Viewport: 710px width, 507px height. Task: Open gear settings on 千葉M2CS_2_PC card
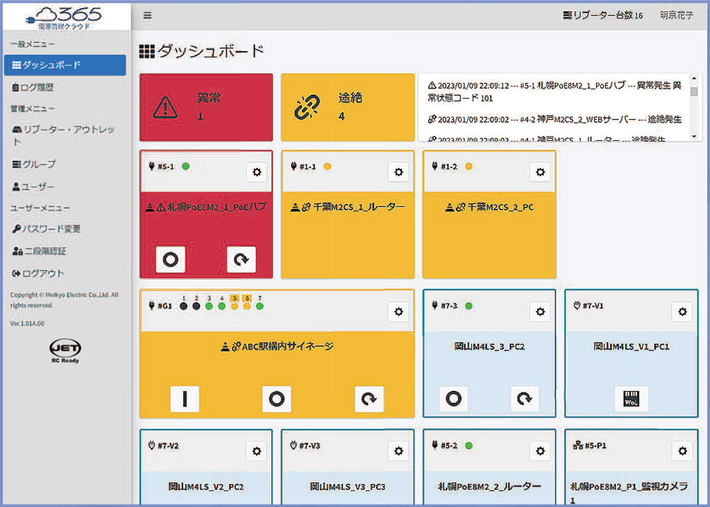click(539, 172)
